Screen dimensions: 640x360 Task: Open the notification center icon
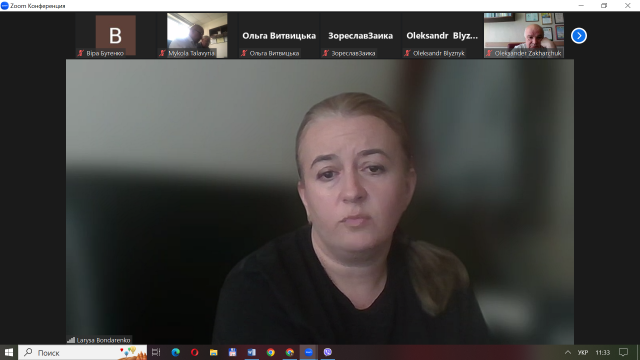click(623, 352)
